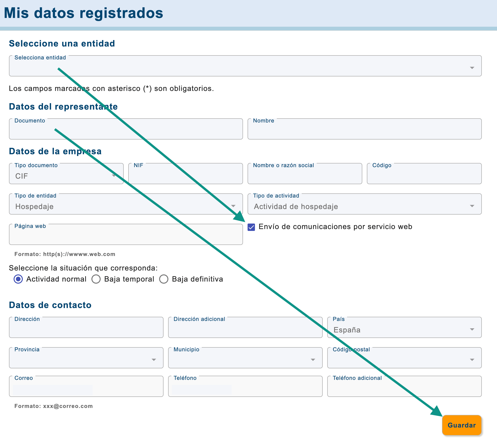Click the Teléfono adicional input field
This screenshot has height=448, width=497.
[404, 386]
